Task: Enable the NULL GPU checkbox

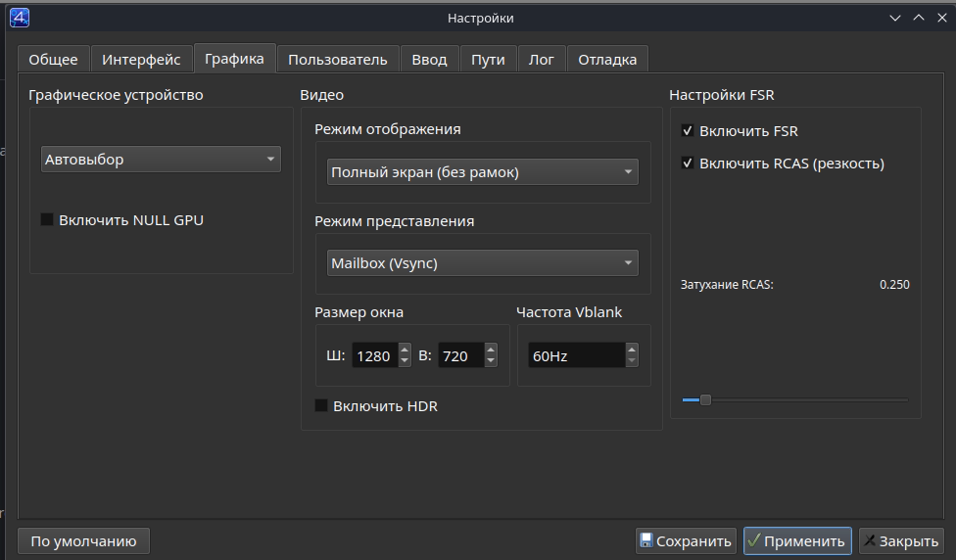Action: point(47,220)
